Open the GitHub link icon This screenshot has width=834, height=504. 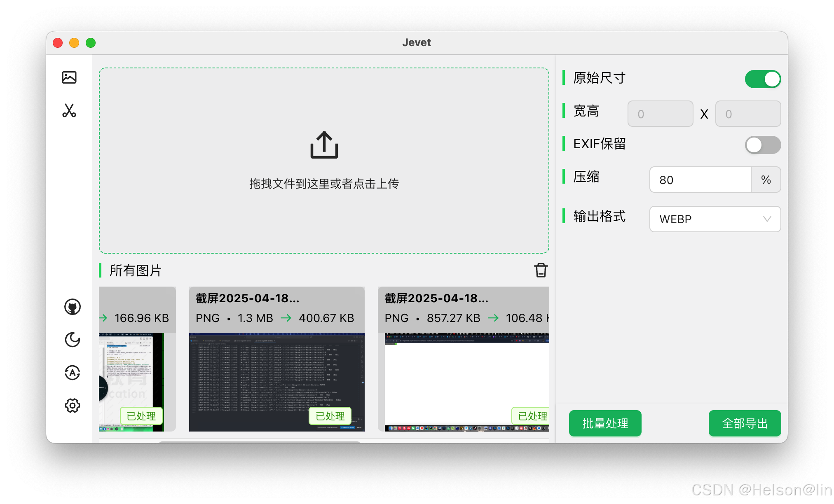(x=73, y=307)
